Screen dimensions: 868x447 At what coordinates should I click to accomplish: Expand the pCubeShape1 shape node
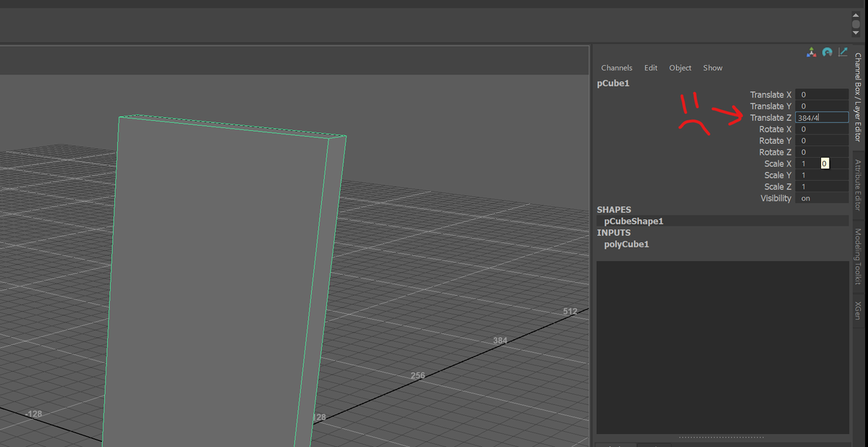[x=634, y=221]
